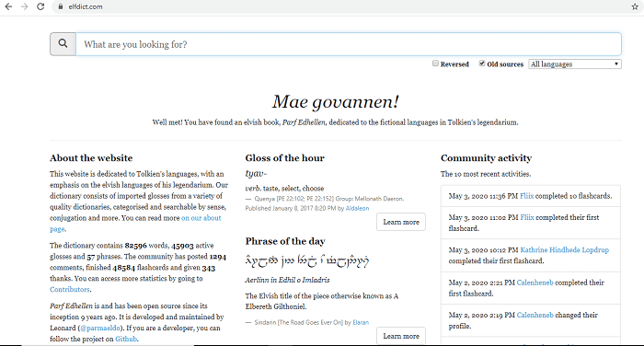Open the All languages dropdown
This screenshot has width=644, height=346.
point(575,64)
